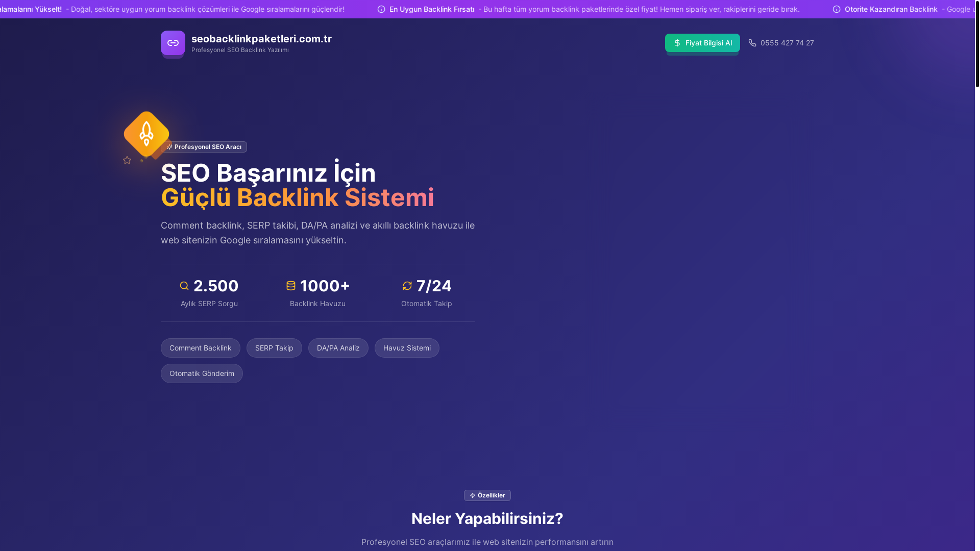Select the Havuz Sistemi tag
This screenshot has width=980, height=551.
tap(407, 348)
